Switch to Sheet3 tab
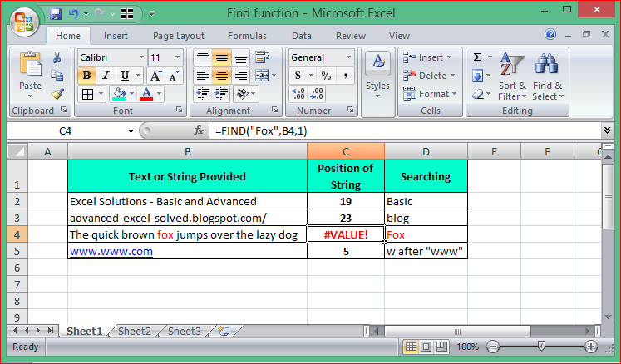Image resolution: width=621 pixels, height=364 pixels. click(185, 331)
